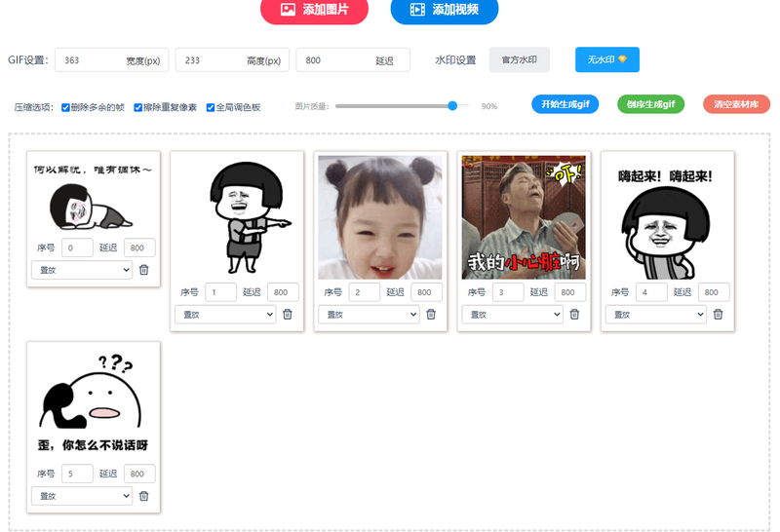Click the delay field on frame 4 card
Screen dimensions: 780x532
[x=714, y=292]
